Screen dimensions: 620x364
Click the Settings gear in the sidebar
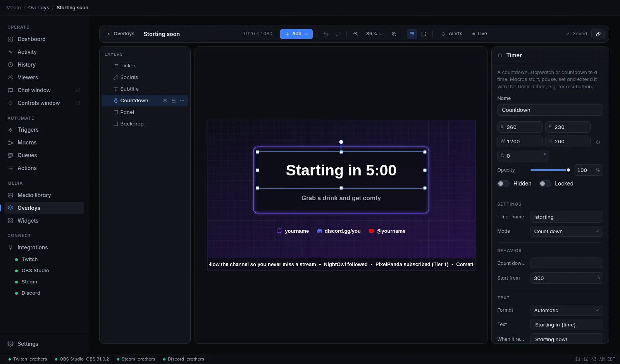click(10, 344)
